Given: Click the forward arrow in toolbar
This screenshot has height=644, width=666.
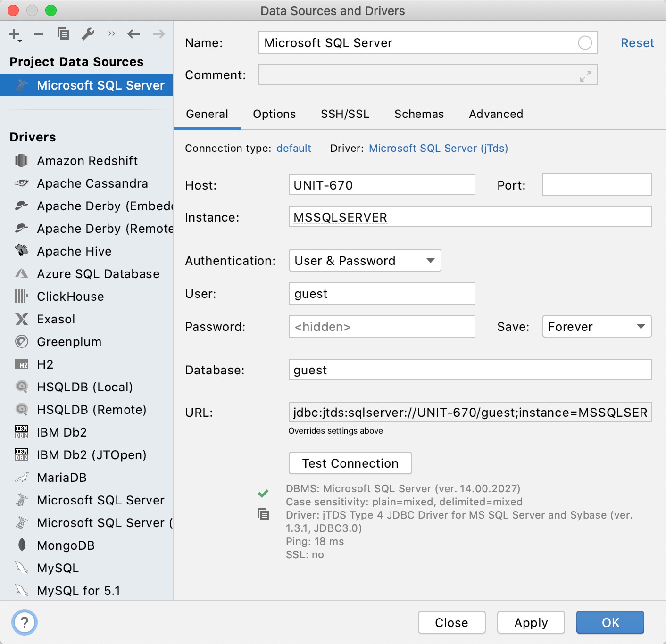Looking at the screenshot, I should [159, 34].
